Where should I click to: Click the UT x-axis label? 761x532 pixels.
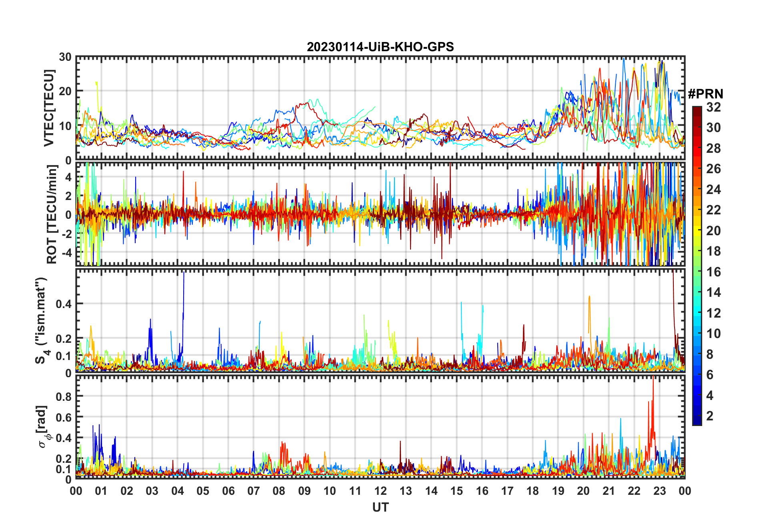pyautogui.click(x=380, y=507)
